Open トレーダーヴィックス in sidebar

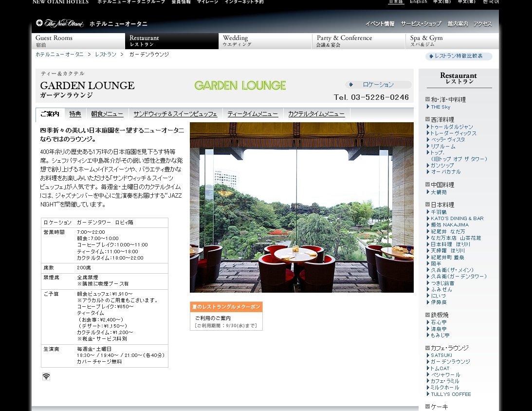pyautogui.click(x=453, y=133)
